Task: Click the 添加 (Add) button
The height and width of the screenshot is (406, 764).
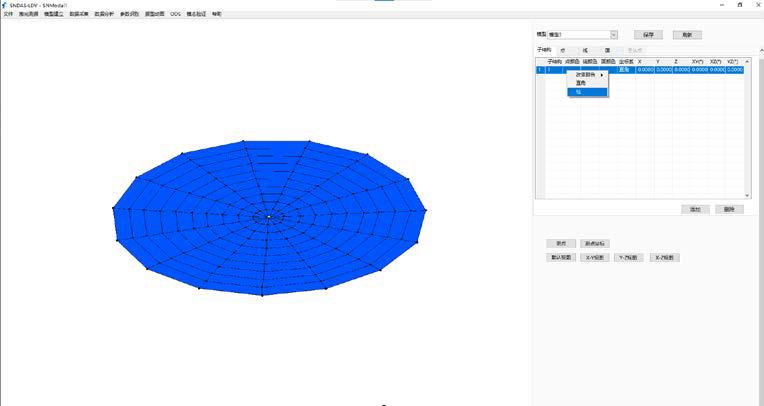Action: coord(694,209)
